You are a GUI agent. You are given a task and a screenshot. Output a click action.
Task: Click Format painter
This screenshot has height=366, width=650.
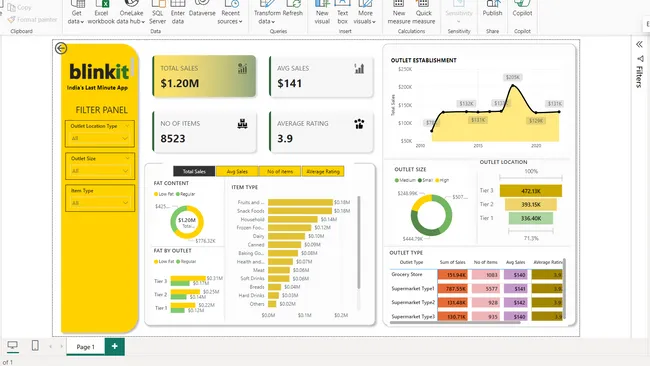(x=32, y=19)
